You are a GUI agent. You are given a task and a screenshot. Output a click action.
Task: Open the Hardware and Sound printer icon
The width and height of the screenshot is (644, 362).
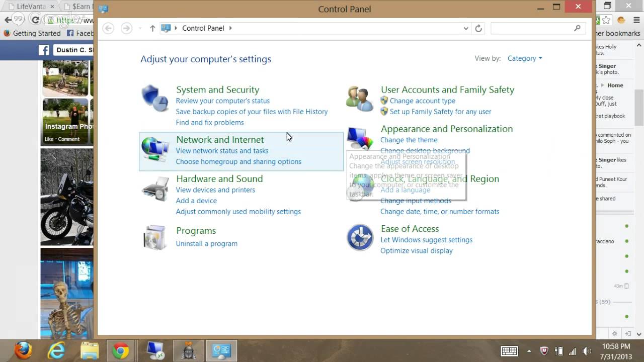tap(155, 189)
